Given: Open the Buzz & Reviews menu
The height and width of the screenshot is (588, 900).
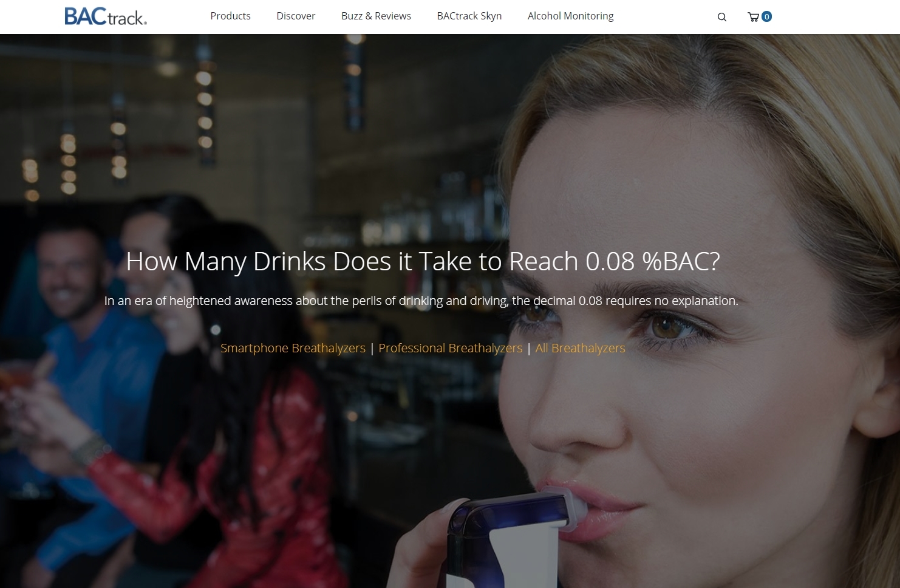Looking at the screenshot, I should [x=376, y=16].
